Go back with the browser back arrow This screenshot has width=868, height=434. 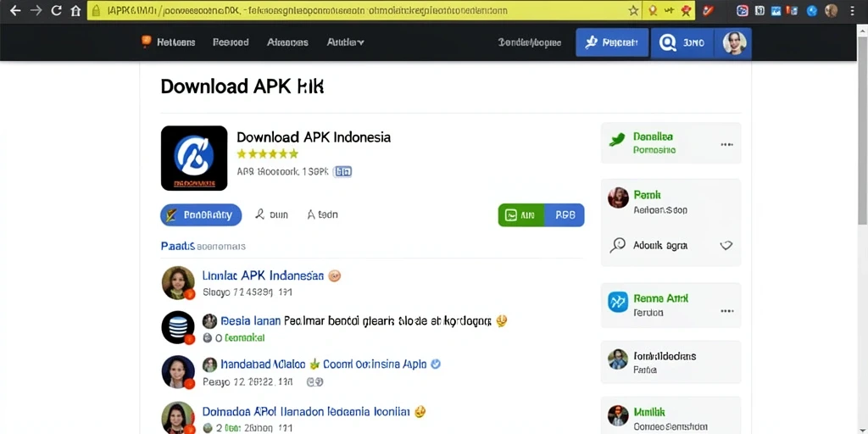coord(15,10)
